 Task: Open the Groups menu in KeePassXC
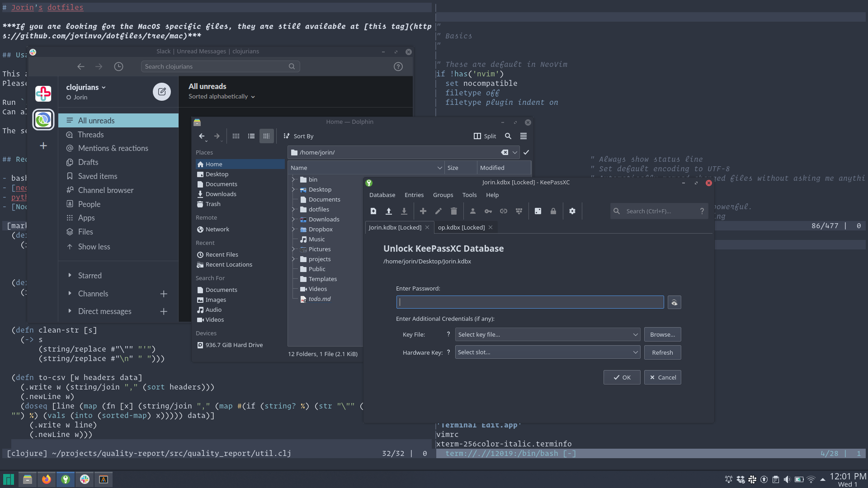tap(443, 195)
